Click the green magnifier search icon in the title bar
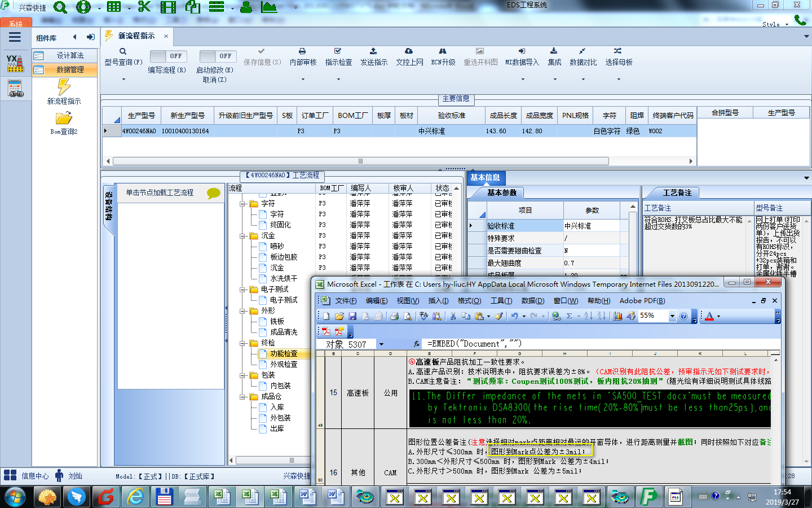Viewport: 812px width, 508px height. 60,7
